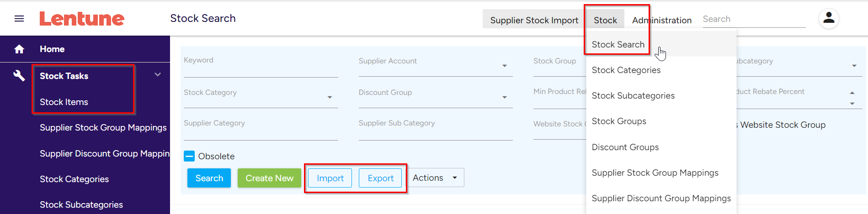Open Stock Items in sidebar
Viewport: 868px width, 214px height.
pos(64,102)
